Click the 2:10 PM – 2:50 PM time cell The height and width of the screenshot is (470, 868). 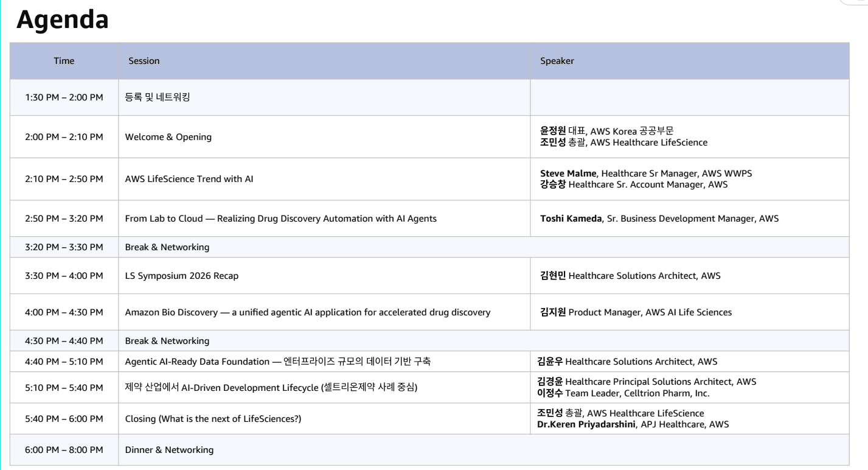(64, 179)
